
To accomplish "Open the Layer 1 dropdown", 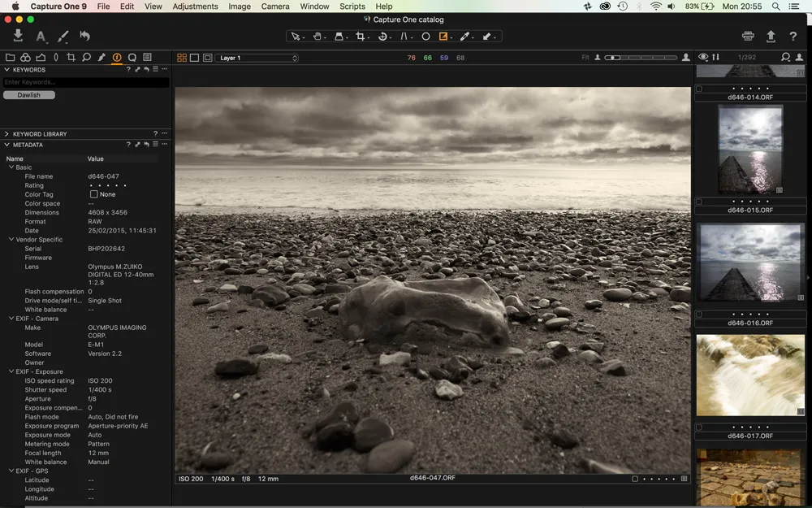I will pyautogui.click(x=257, y=58).
